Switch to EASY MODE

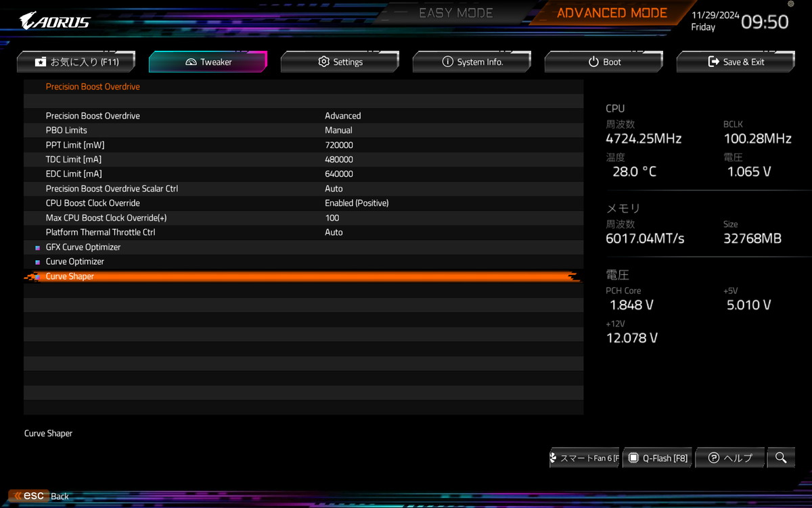pyautogui.click(x=456, y=13)
